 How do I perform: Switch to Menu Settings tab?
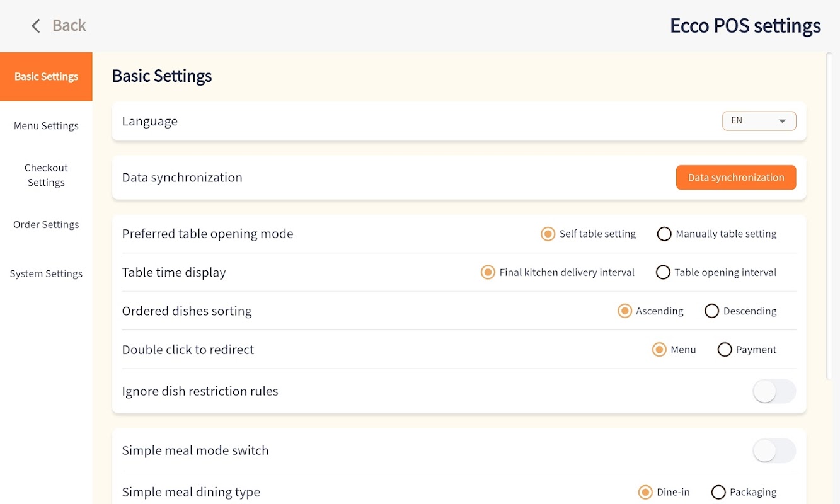[x=46, y=126]
